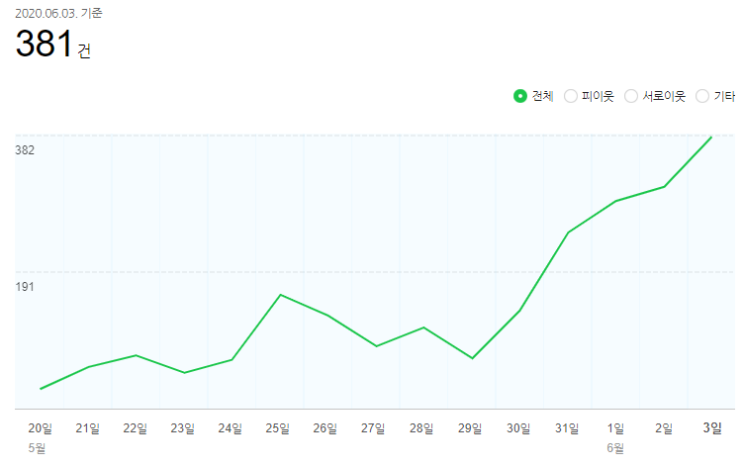Image resolution: width=743 pixels, height=467 pixels.
Task: Click the 381 total count
Action: 44,43
